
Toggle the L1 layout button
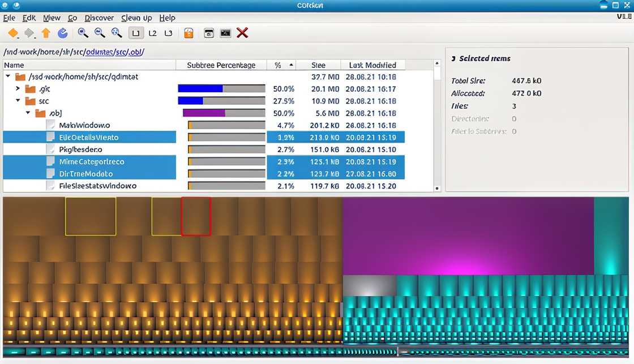(136, 33)
